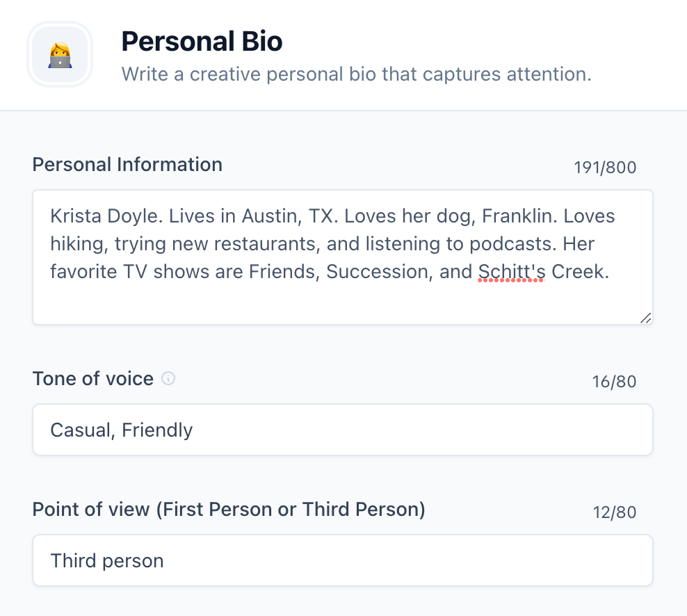The image size is (687, 616).
Task: Select the Tone of voice input field
Action: 342,429
